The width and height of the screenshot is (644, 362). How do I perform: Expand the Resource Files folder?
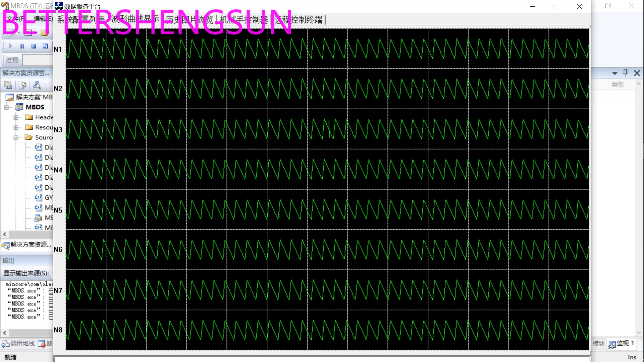[x=16, y=127]
